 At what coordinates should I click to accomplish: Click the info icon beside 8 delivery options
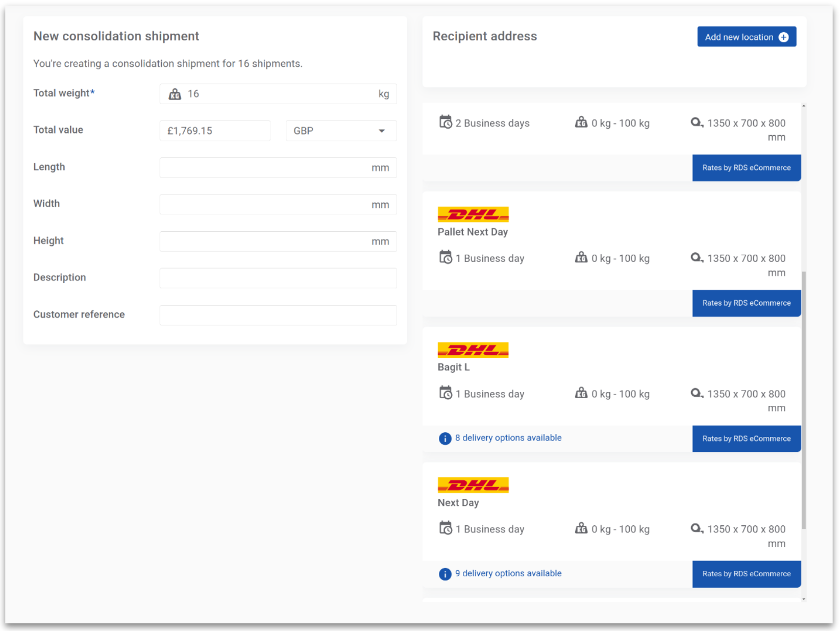pyautogui.click(x=444, y=439)
